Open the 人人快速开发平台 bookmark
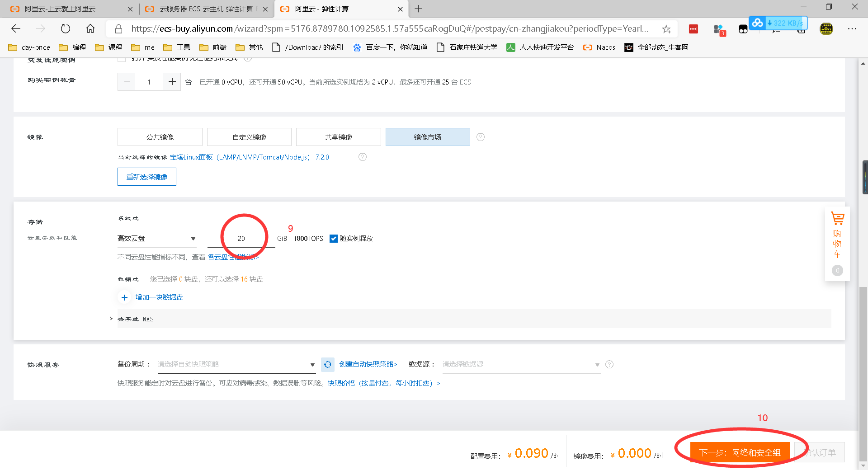The height and width of the screenshot is (470, 868). [540, 47]
